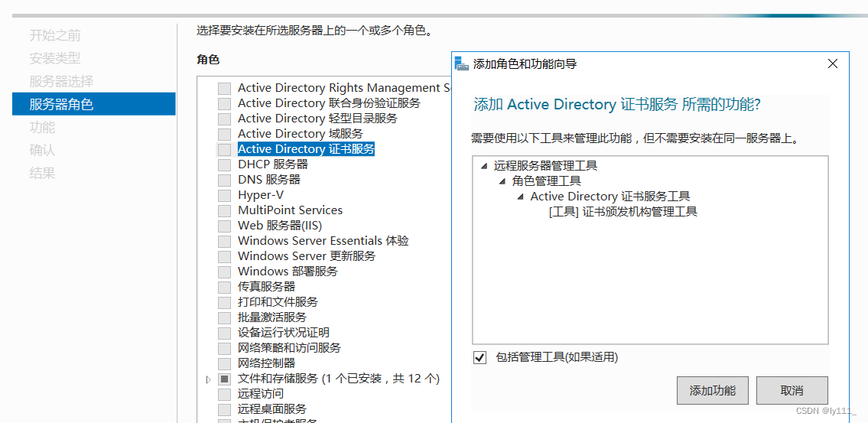The width and height of the screenshot is (868, 423).
Task: Check DHCP 服务器 role
Action: tap(224, 164)
